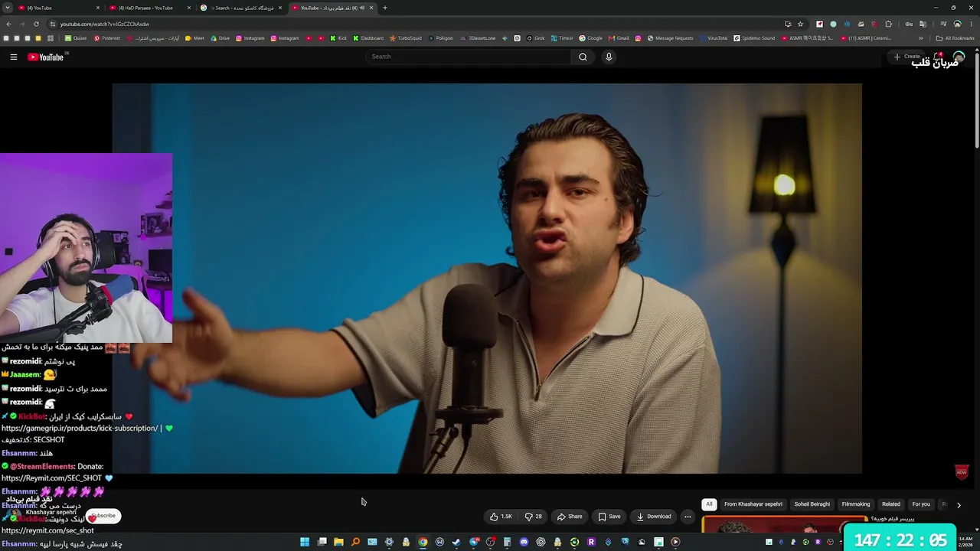Select the Related filter chip

[891, 504]
